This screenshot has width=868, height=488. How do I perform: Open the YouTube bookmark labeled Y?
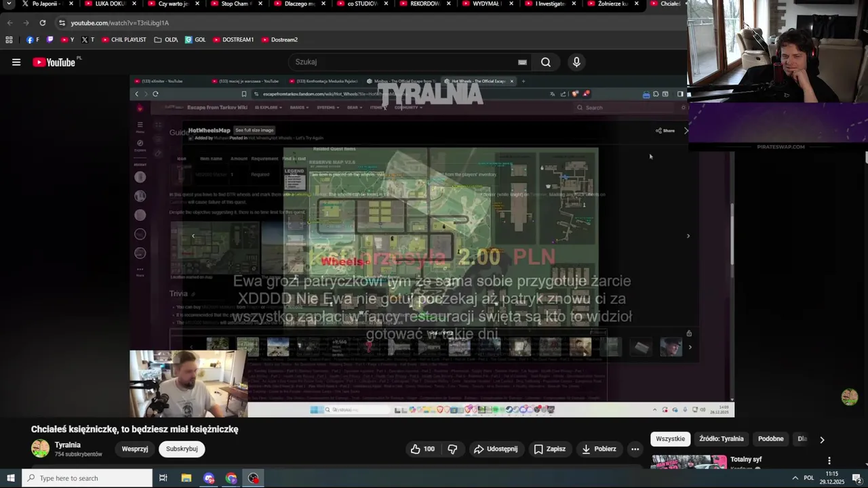click(x=67, y=40)
